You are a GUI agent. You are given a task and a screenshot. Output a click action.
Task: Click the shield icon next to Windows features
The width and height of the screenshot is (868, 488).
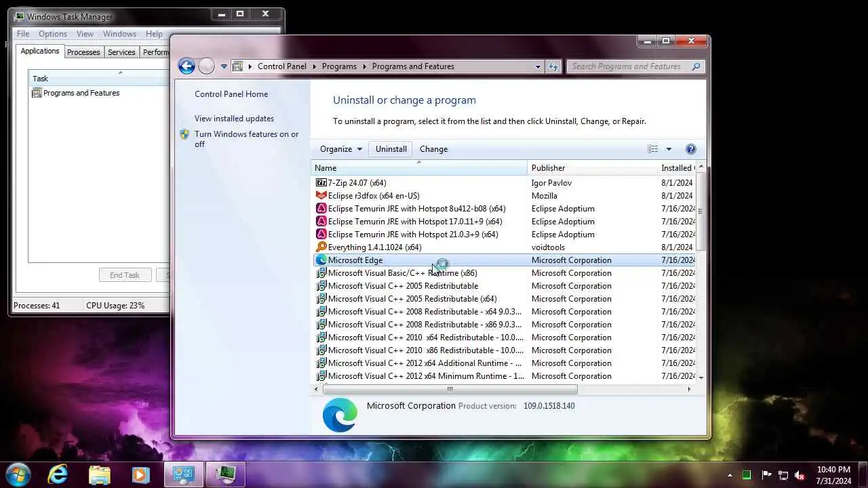184,134
